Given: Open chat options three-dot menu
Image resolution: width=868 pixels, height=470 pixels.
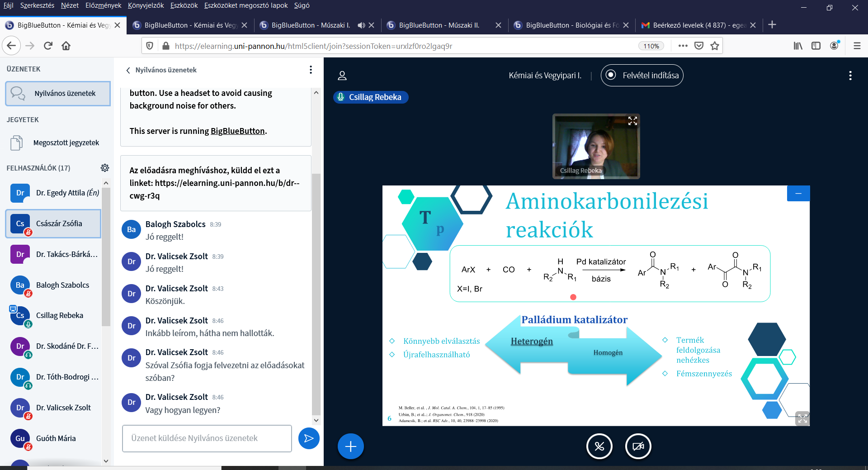Looking at the screenshot, I should point(311,70).
